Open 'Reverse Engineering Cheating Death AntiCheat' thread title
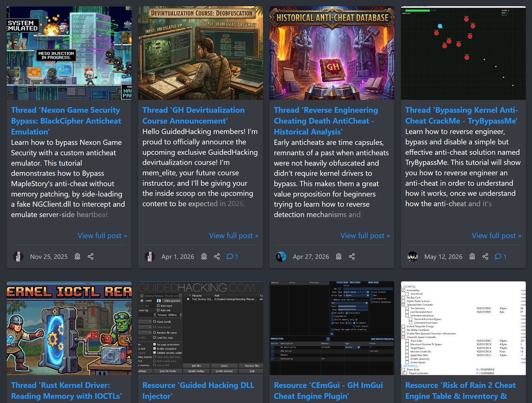 pos(326,121)
